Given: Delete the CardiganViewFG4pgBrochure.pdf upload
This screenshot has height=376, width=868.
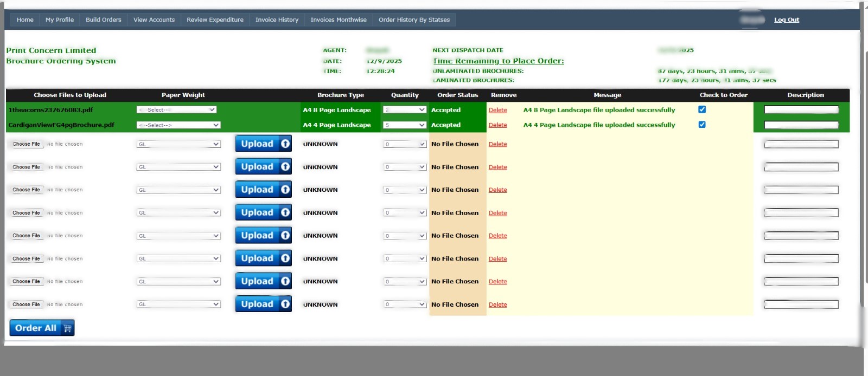Looking at the screenshot, I should 497,125.
